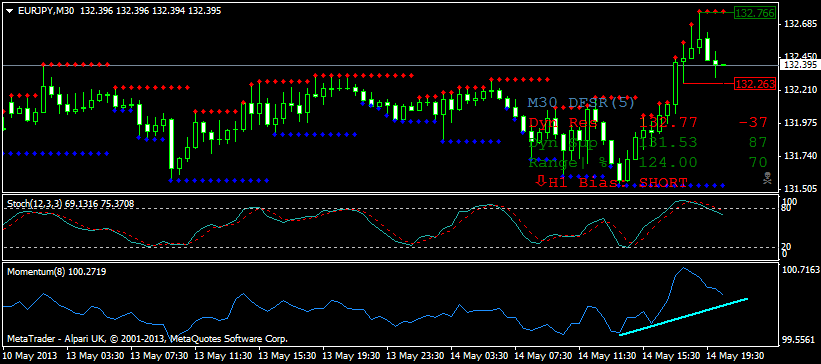Select the green 132.766 price label
The image size is (821, 364).
(755, 13)
